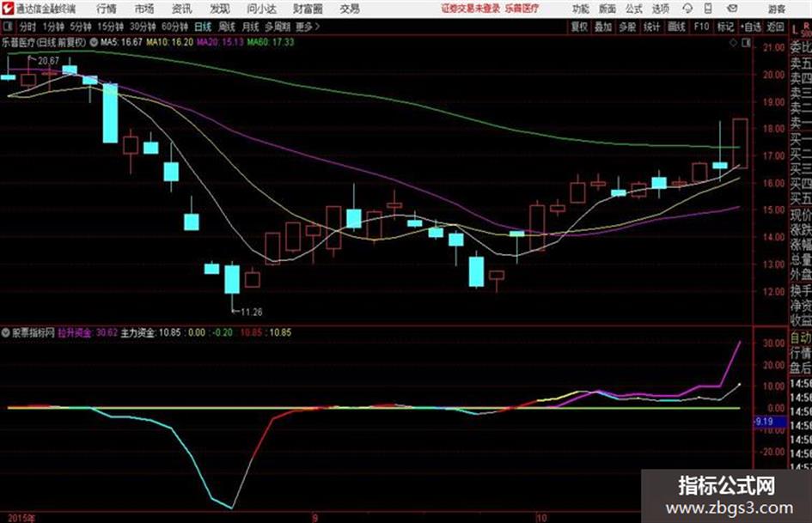Switch to the 15分钟 period tab
Viewport: 812px width, 523px height.
[x=110, y=27]
